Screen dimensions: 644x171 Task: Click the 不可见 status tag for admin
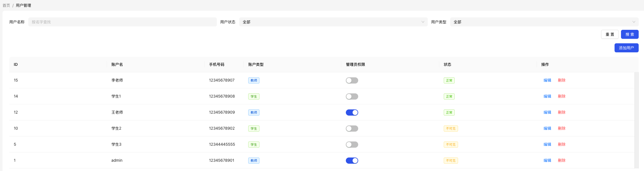pyautogui.click(x=451, y=161)
